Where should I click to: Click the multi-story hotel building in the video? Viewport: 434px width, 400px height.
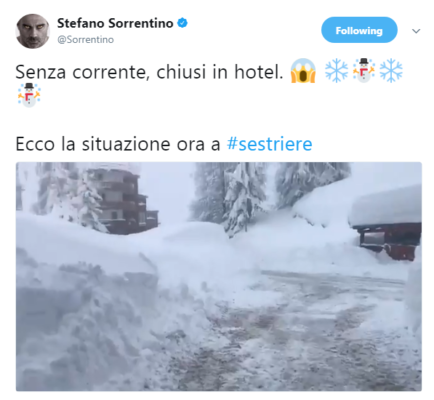[x=122, y=201]
